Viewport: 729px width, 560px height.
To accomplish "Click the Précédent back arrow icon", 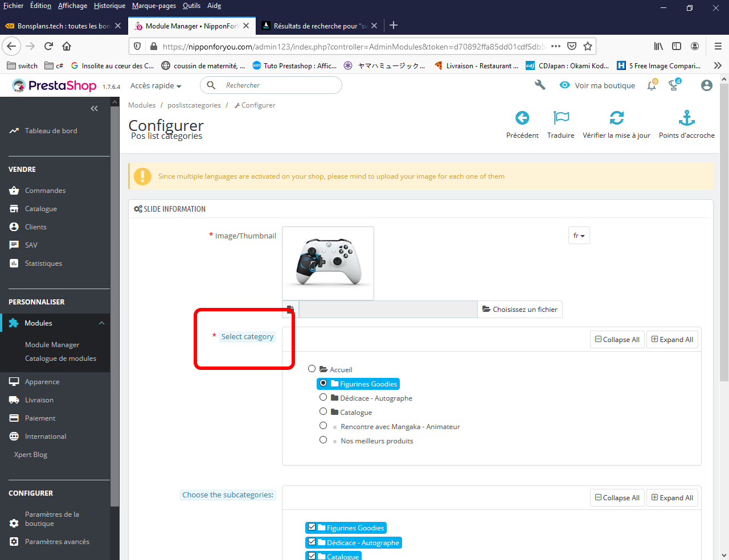I will pyautogui.click(x=522, y=118).
